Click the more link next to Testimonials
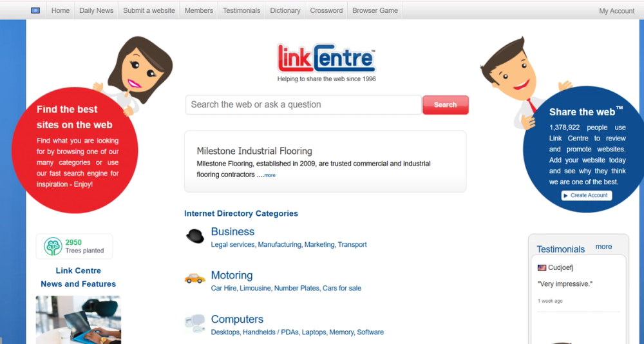 click(x=603, y=247)
